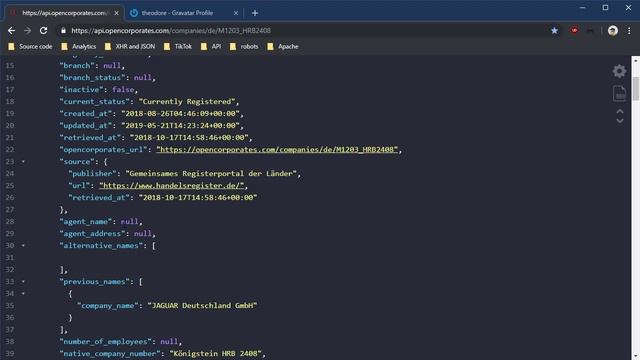Open the handelsregister.de link

coord(171,185)
